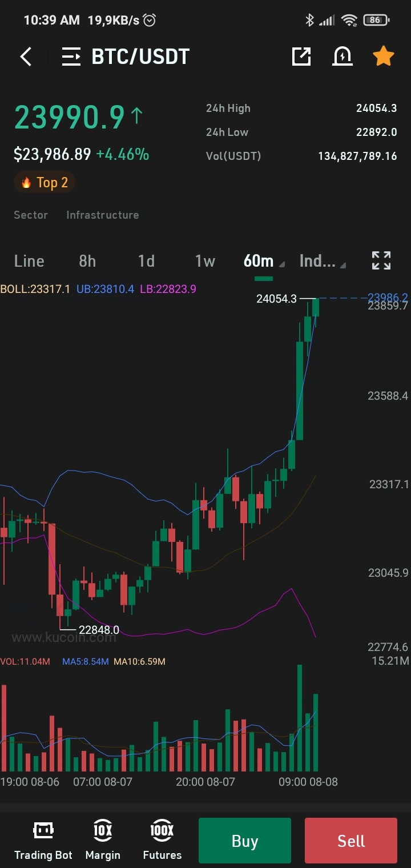Screen dimensions: 411x868
Task: Open 10X Margin trading
Action: click(x=103, y=841)
